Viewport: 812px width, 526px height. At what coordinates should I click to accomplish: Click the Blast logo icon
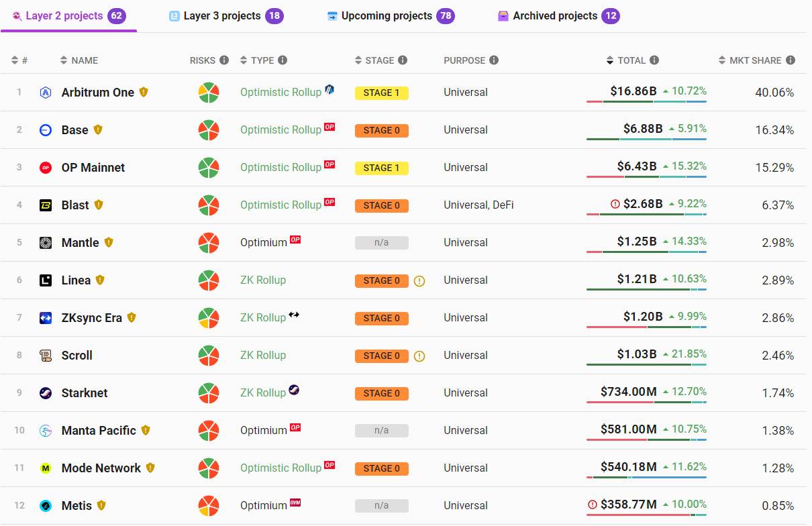[46, 205]
